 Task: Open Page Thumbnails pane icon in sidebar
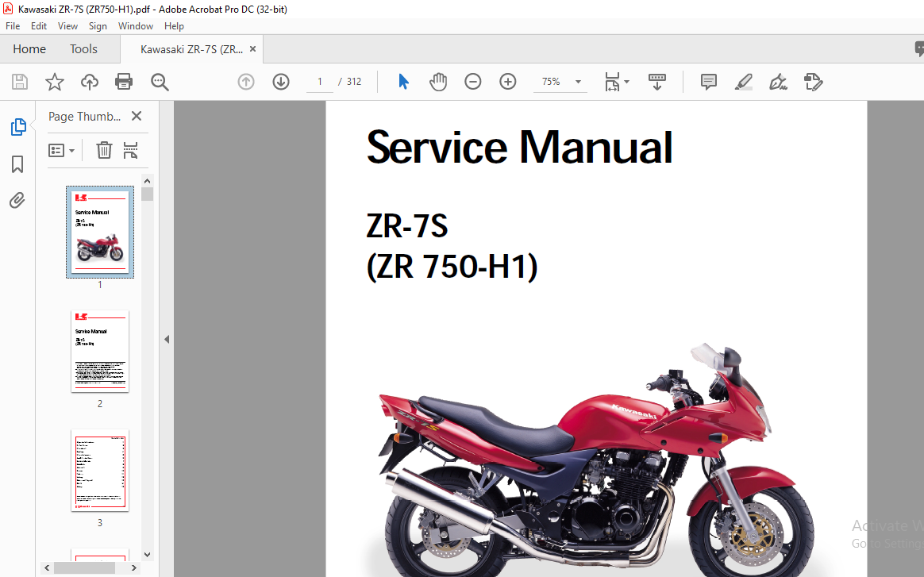(x=18, y=127)
